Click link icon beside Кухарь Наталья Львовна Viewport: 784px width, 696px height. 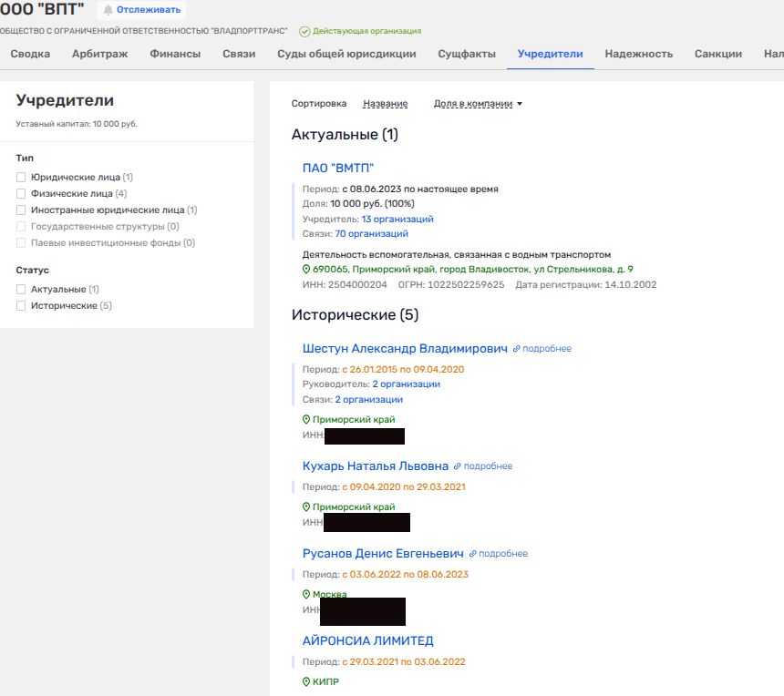[x=458, y=466]
